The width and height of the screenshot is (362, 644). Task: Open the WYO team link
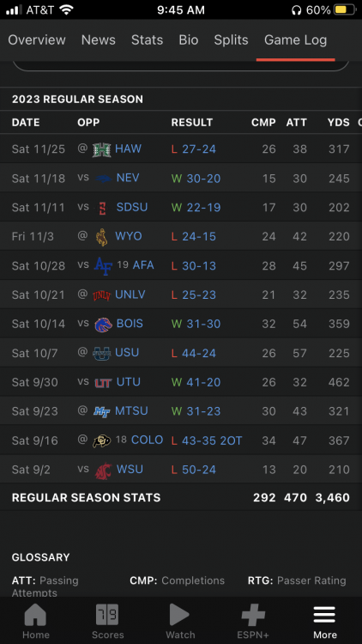click(129, 236)
